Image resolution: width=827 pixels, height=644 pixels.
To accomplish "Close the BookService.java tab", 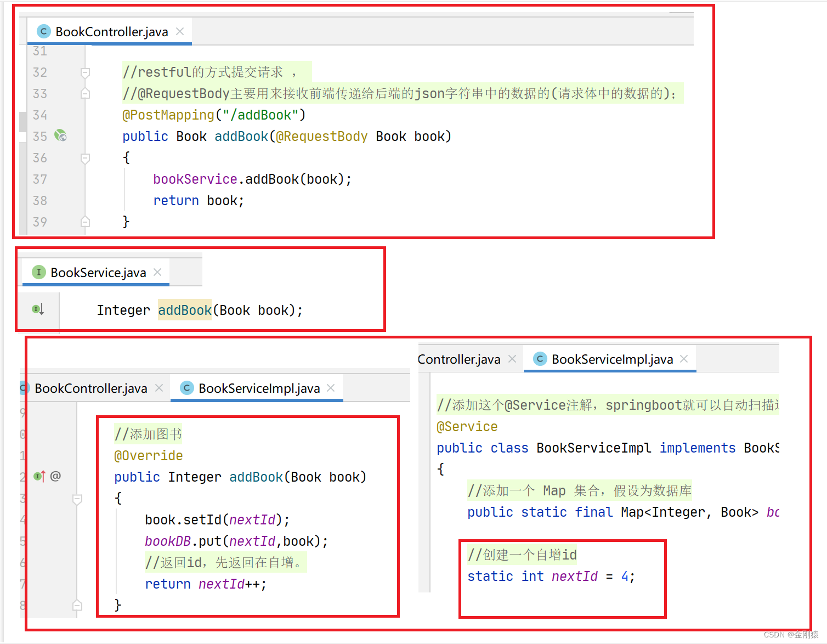I will click(157, 272).
